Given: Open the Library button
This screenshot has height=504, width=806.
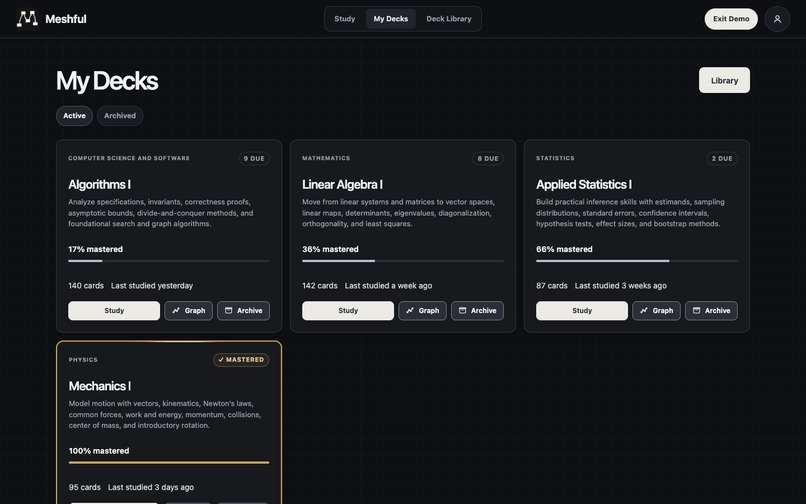Looking at the screenshot, I should coord(724,80).
